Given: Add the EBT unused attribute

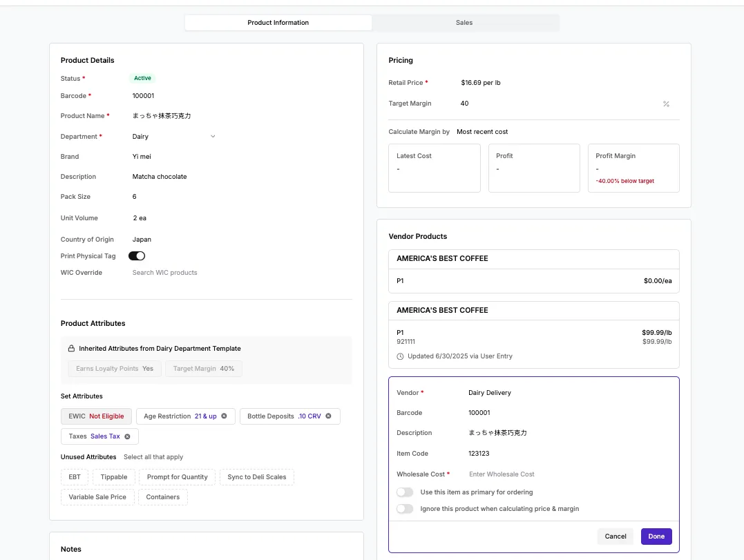Looking at the screenshot, I should 75,477.
